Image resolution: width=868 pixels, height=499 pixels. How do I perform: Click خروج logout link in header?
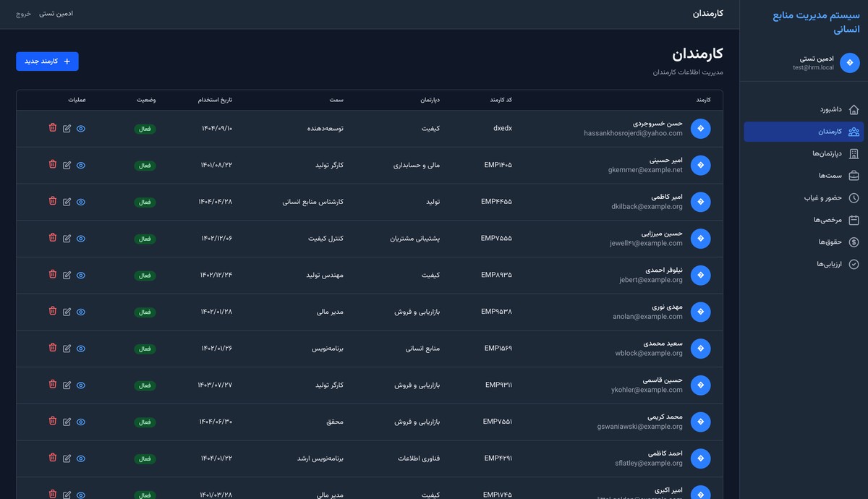(24, 14)
